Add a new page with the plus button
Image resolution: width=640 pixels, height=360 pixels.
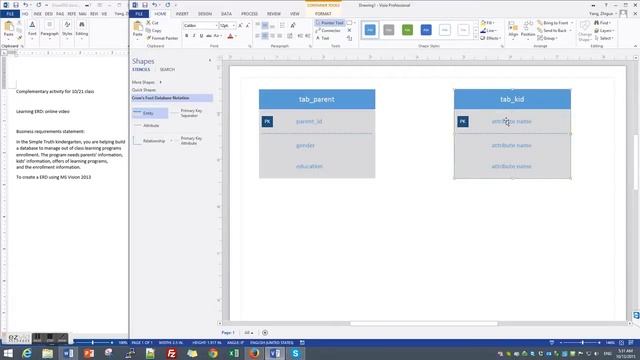265,333
